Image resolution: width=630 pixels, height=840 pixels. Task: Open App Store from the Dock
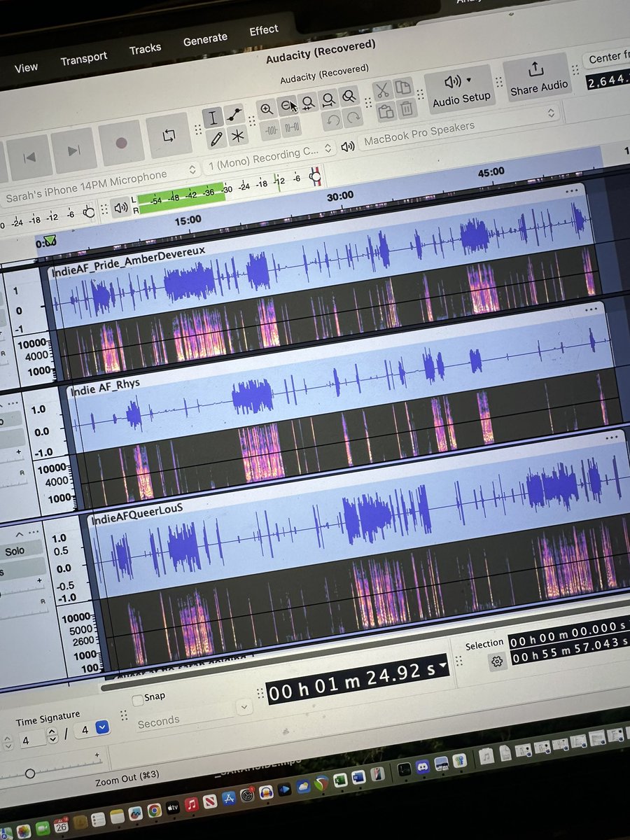coord(227,799)
